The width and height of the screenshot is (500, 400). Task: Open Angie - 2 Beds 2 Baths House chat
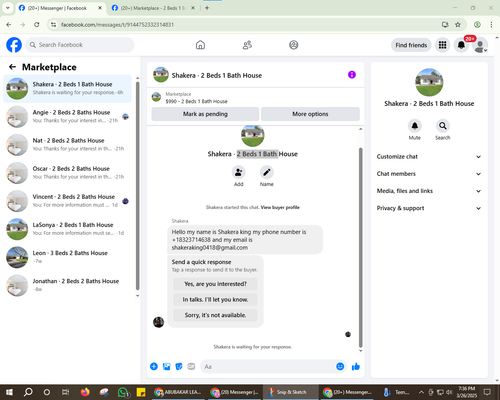[67, 116]
